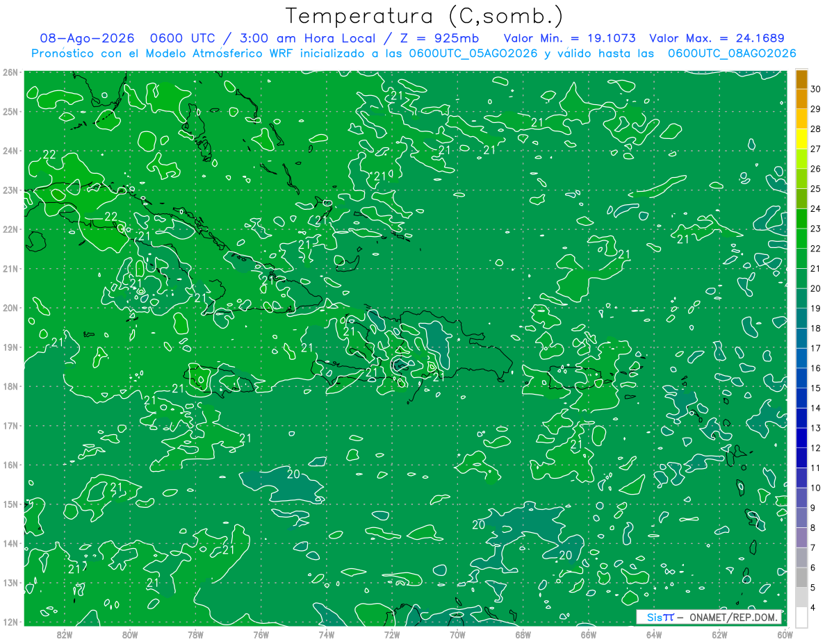Click color scale label '8'

point(813,527)
